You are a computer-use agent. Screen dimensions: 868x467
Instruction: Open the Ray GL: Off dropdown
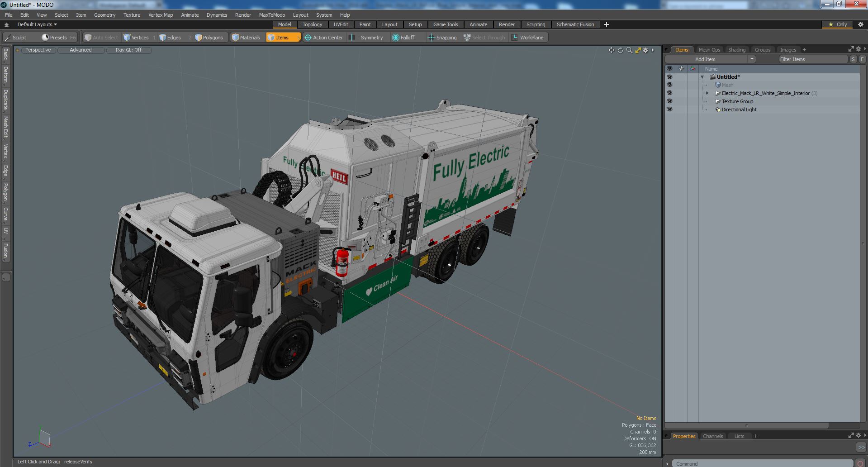[128, 50]
